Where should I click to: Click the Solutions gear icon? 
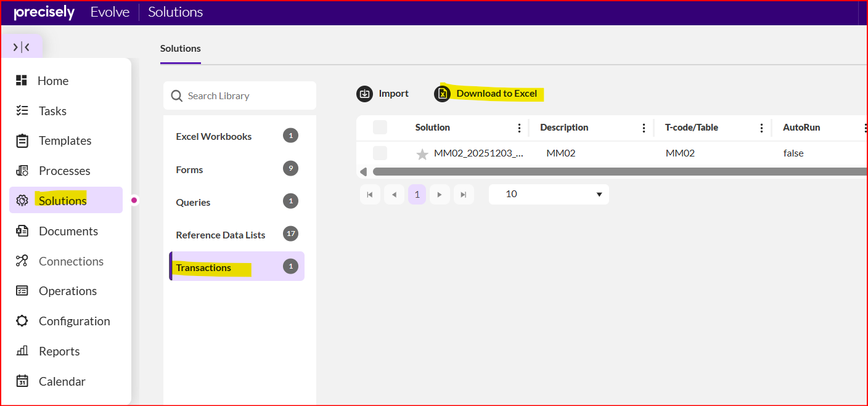coord(22,200)
